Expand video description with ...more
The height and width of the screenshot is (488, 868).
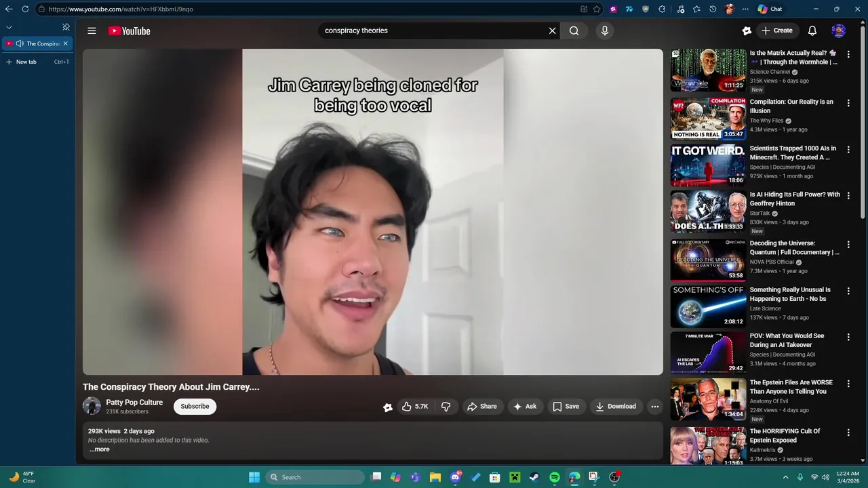[99, 449]
